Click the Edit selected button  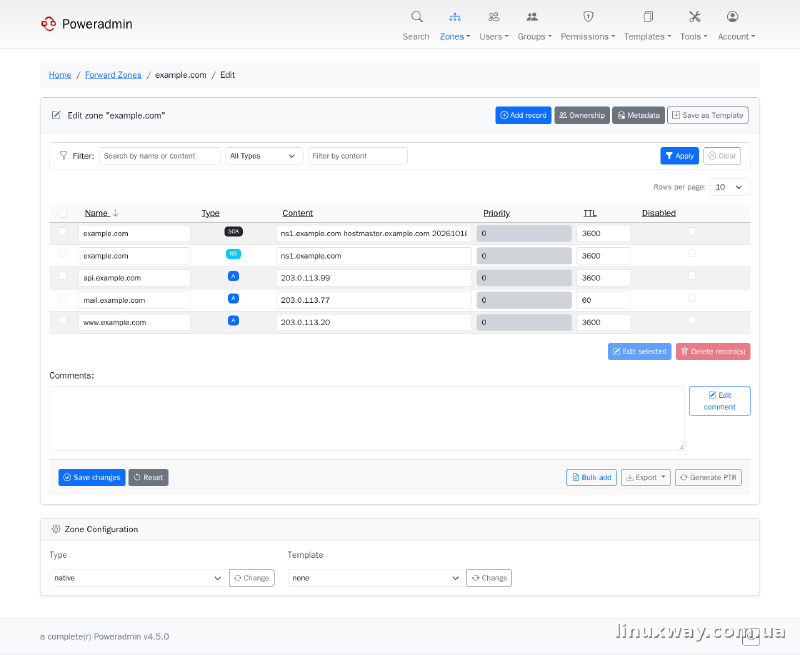pos(639,351)
